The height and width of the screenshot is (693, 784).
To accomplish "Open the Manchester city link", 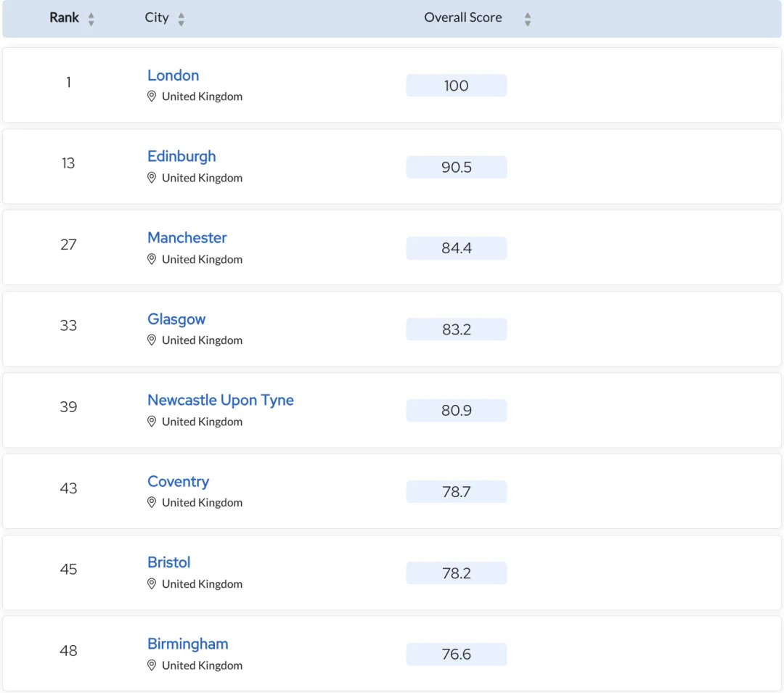I will click(x=187, y=238).
